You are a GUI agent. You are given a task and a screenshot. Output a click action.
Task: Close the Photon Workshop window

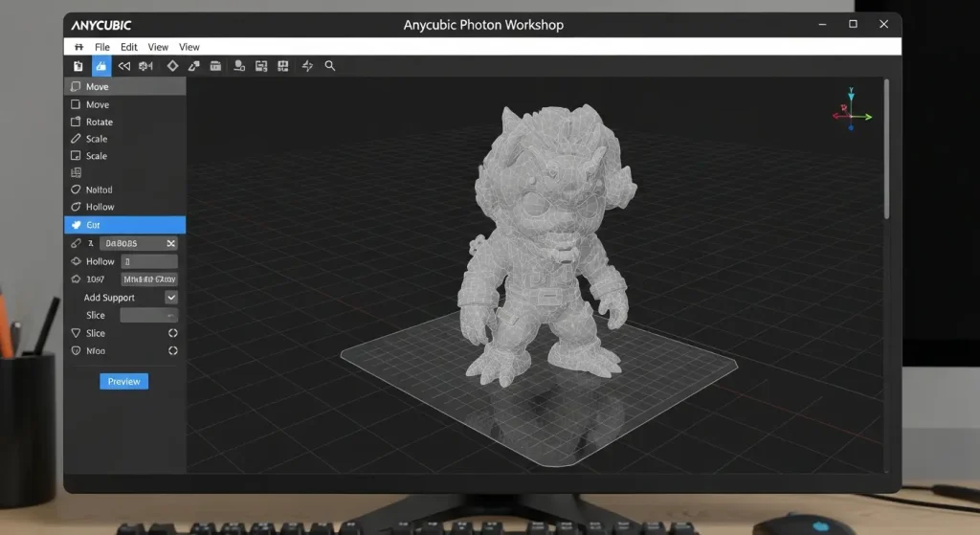tap(883, 24)
